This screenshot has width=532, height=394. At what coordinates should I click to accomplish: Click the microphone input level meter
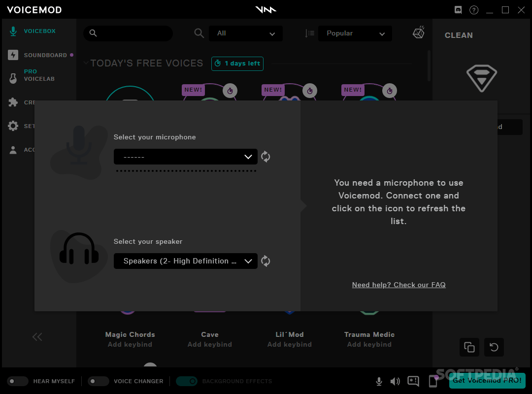point(186,171)
